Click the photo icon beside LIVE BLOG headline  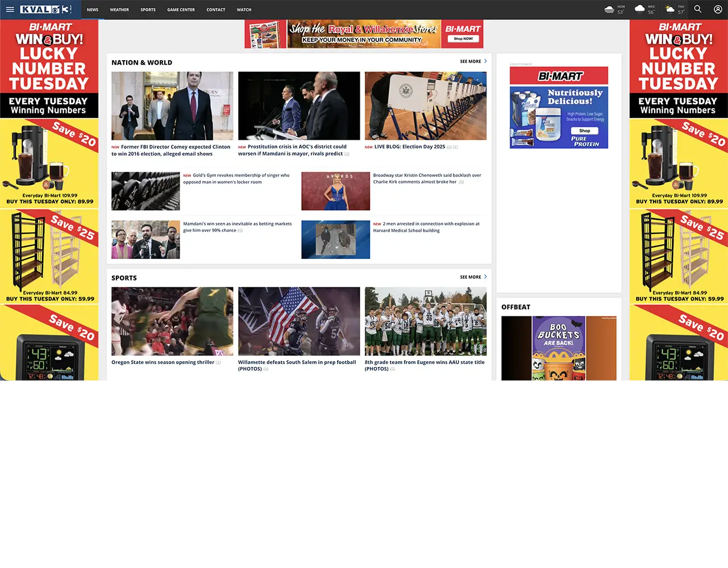(x=449, y=147)
